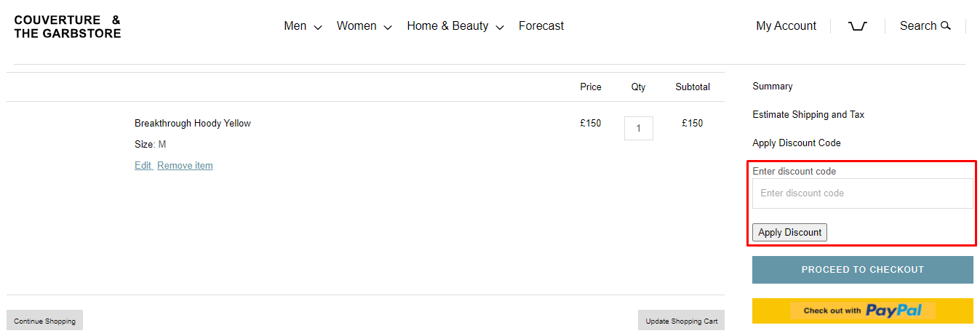Open My Account

pos(786,26)
